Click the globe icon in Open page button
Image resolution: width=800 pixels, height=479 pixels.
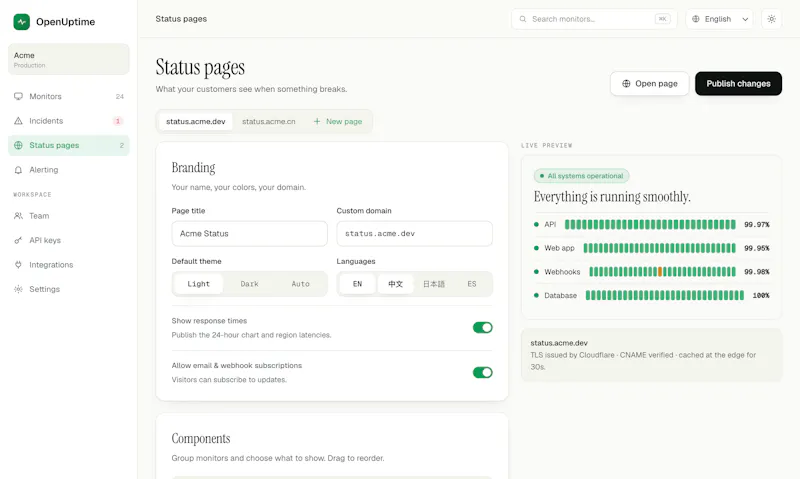tap(626, 84)
